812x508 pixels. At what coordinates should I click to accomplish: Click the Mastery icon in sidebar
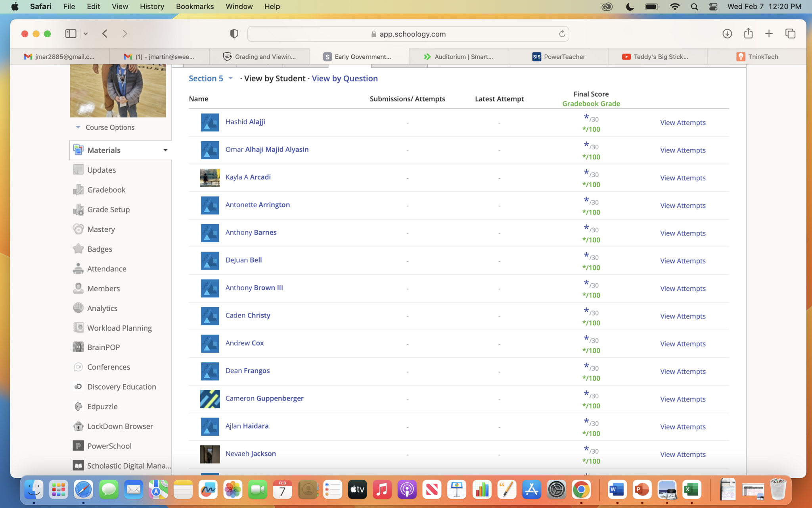coord(78,229)
